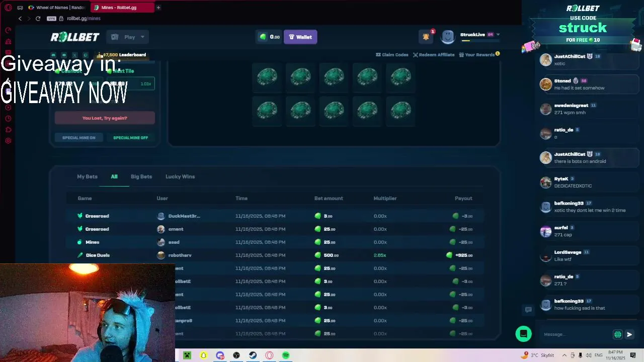Click the 500.00 bet amount
644x362 pixels.
pyautogui.click(x=327, y=255)
